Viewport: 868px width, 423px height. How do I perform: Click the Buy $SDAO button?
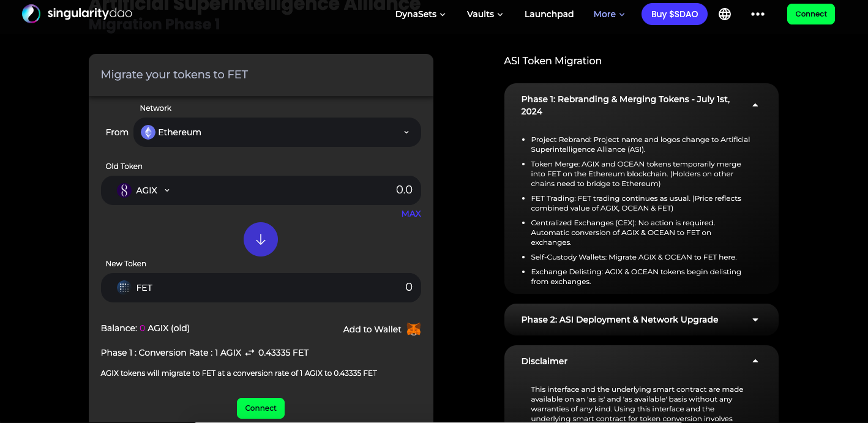(675, 14)
